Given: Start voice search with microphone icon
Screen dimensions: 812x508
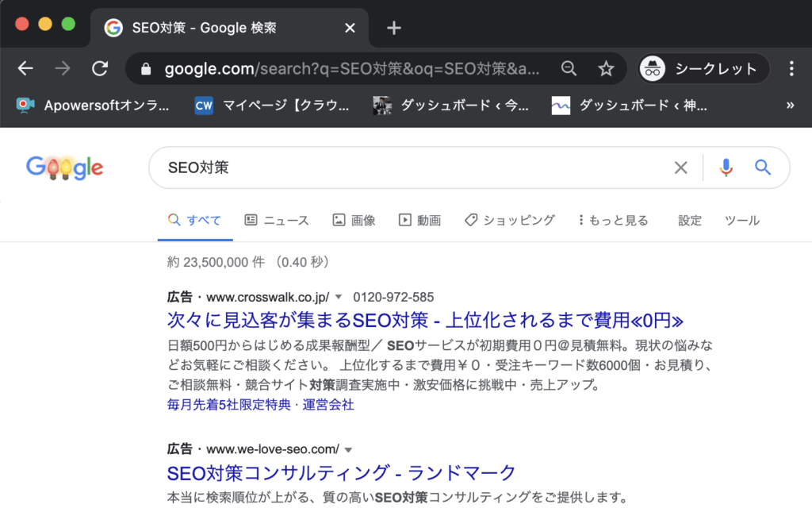Looking at the screenshot, I should pos(726,167).
